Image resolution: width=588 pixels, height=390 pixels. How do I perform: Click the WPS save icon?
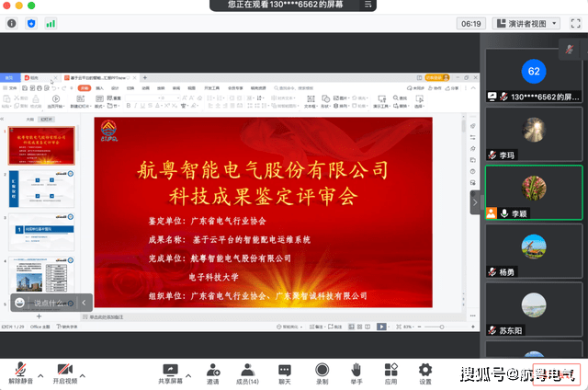click(25, 88)
